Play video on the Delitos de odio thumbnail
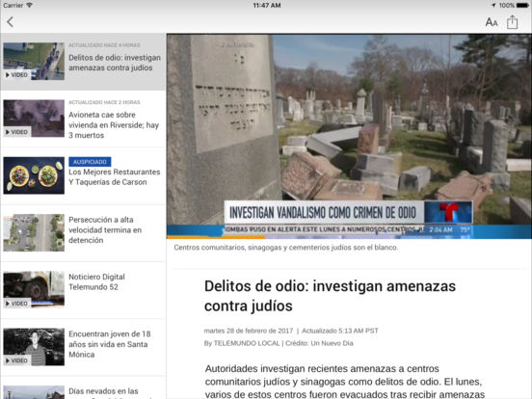The image size is (532, 399). click(x=17, y=74)
